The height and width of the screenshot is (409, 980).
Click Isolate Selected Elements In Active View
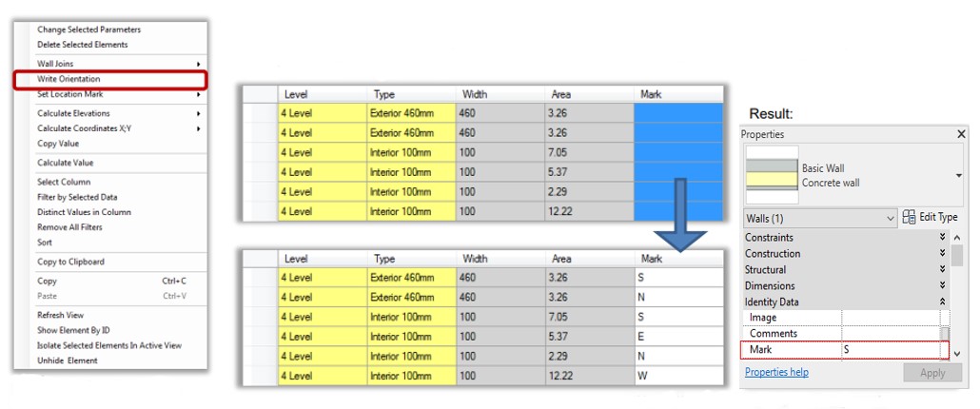pos(108,345)
